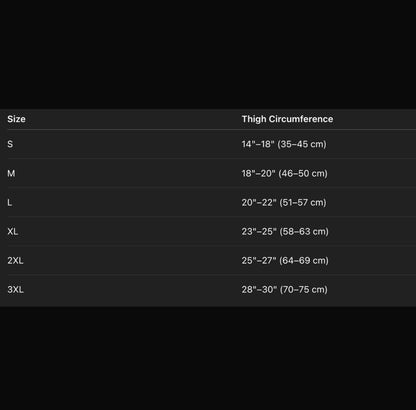Click the 70–75 cm metric value

point(304,289)
